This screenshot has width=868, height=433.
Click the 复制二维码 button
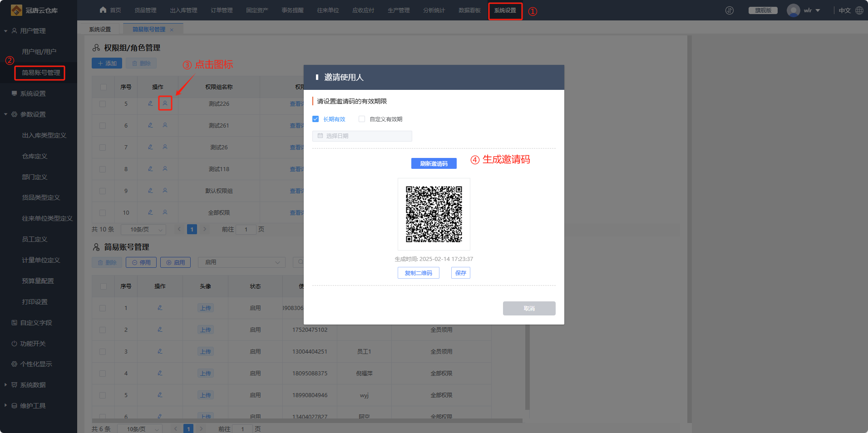click(x=418, y=273)
